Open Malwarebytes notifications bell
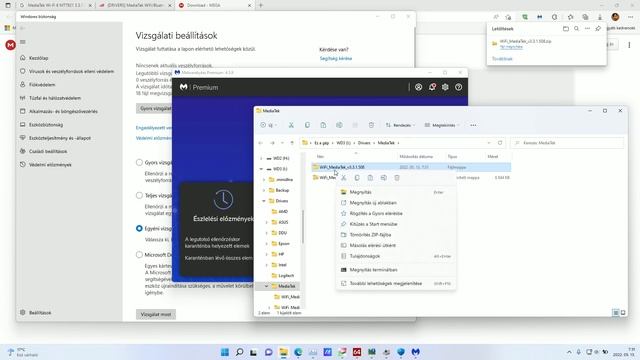Screen dimensions: 640x360 tap(432, 87)
